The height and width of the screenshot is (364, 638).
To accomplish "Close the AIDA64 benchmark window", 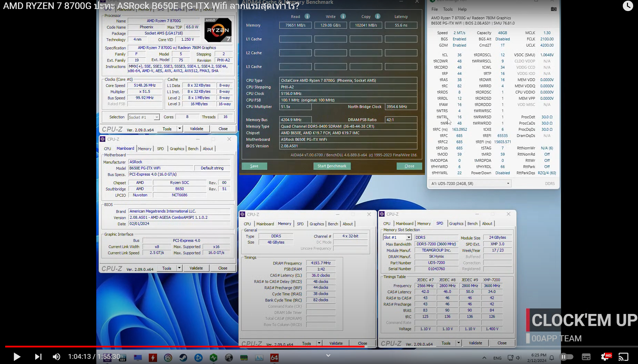I will [x=409, y=166].
